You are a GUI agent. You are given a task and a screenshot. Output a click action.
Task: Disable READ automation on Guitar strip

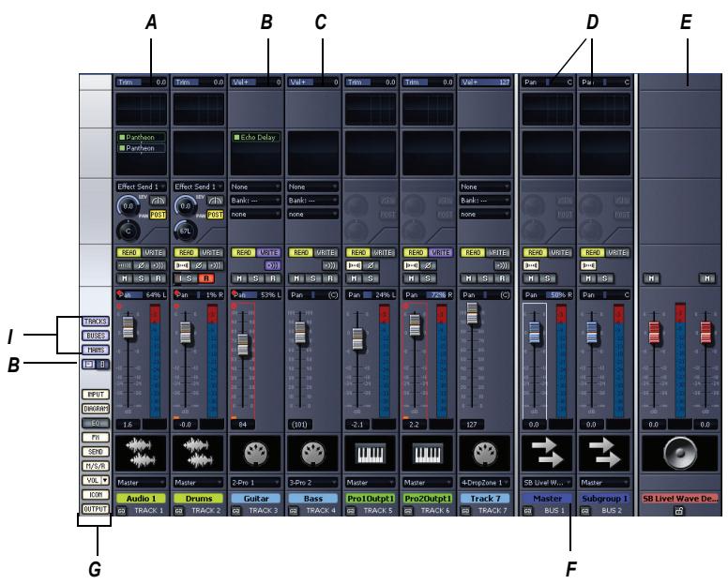(243, 252)
